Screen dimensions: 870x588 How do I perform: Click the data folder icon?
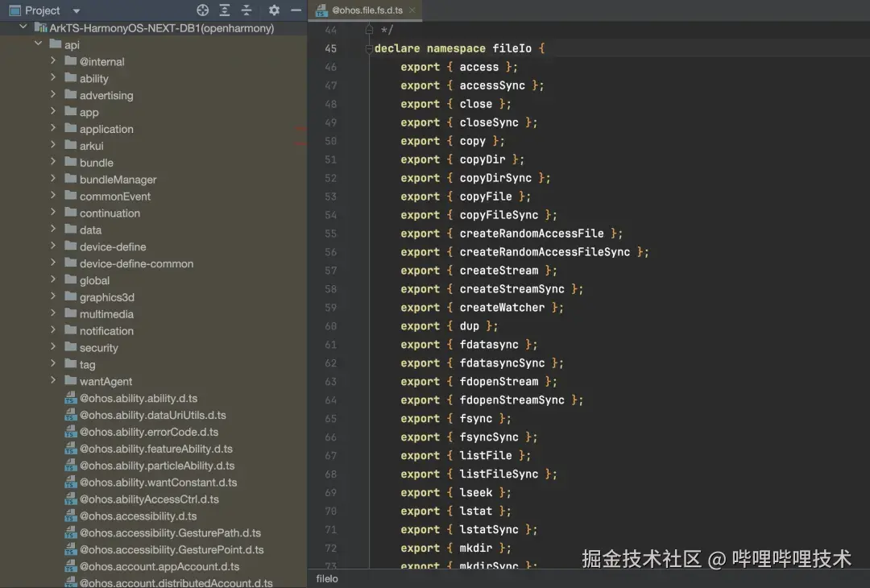click(70, 229)
